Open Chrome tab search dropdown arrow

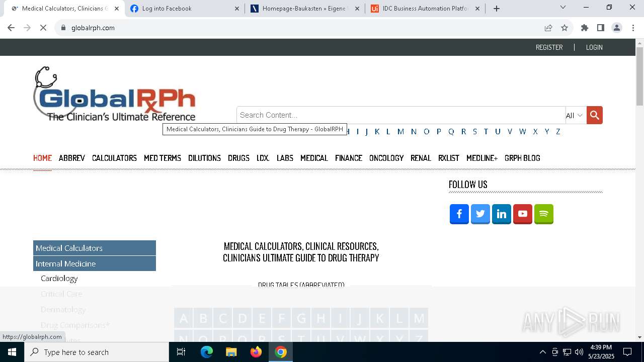[563, 7]
